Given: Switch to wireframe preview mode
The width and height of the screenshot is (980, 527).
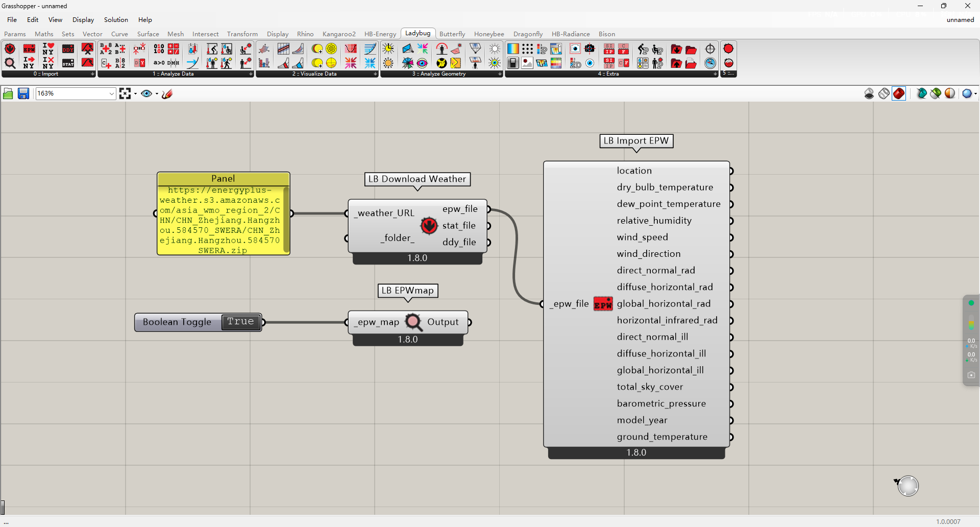Looking at the screenshot, I should click(x=884, y=93).
